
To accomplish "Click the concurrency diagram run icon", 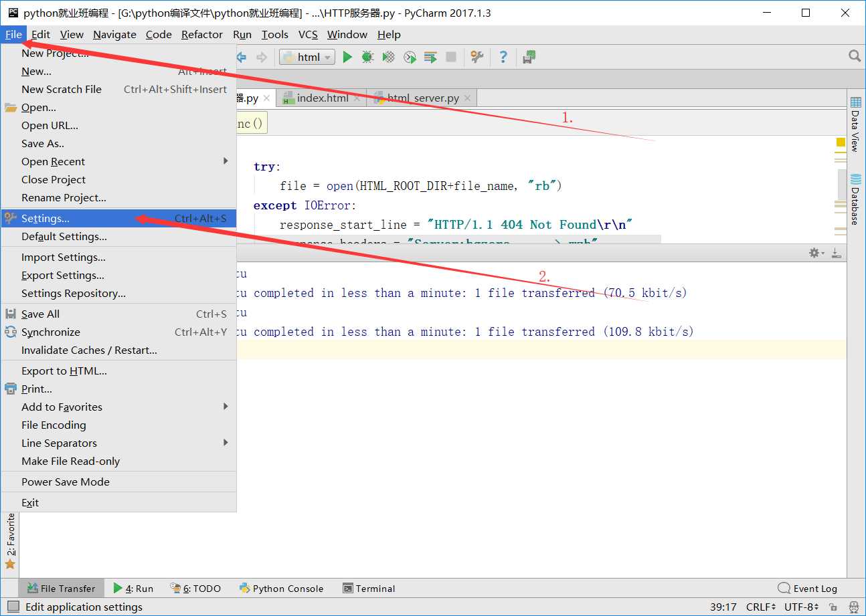I will pos(430,58).
